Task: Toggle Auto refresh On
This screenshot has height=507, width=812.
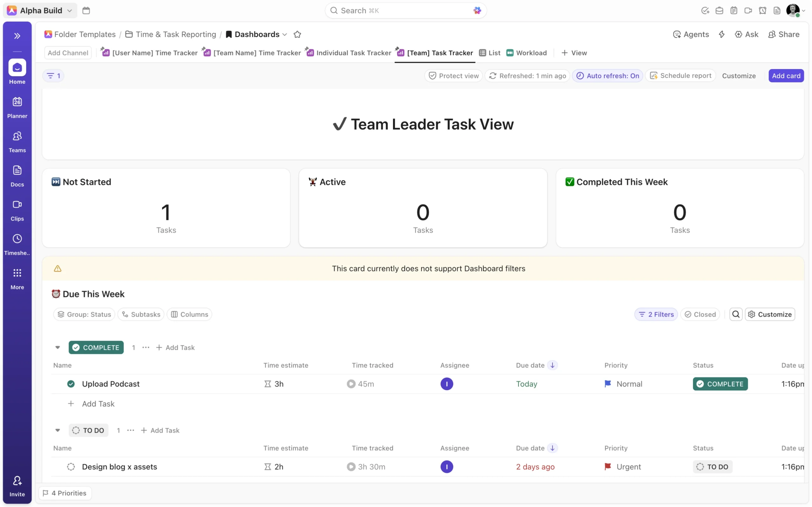Action: click(607, 76)
